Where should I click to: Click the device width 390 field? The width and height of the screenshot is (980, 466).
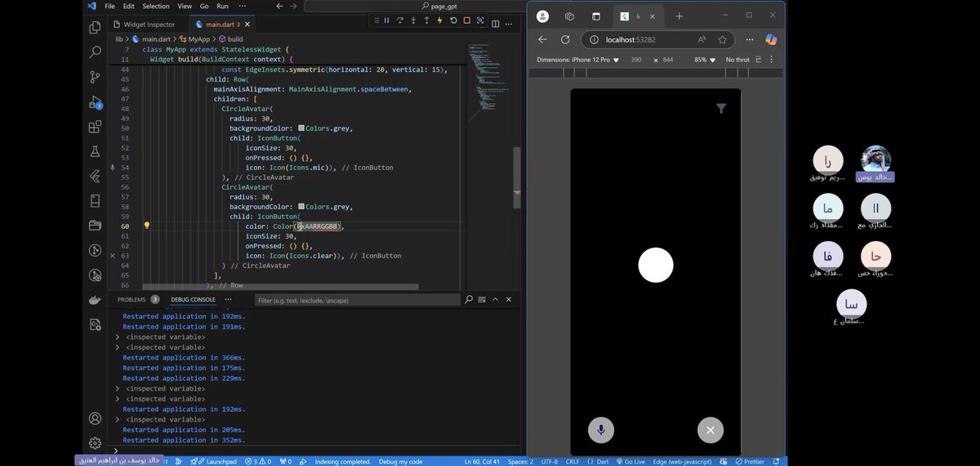coord(636,60)
